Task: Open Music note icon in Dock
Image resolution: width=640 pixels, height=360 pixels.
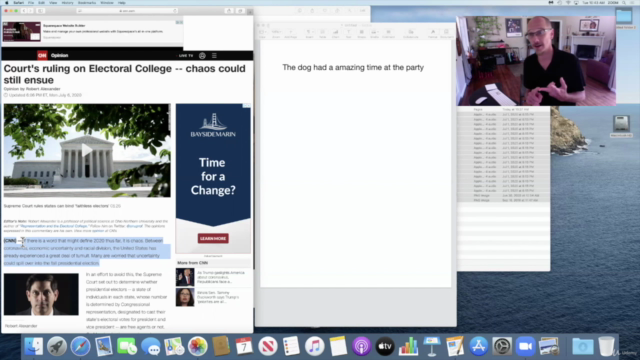Action: pos(314,347)
